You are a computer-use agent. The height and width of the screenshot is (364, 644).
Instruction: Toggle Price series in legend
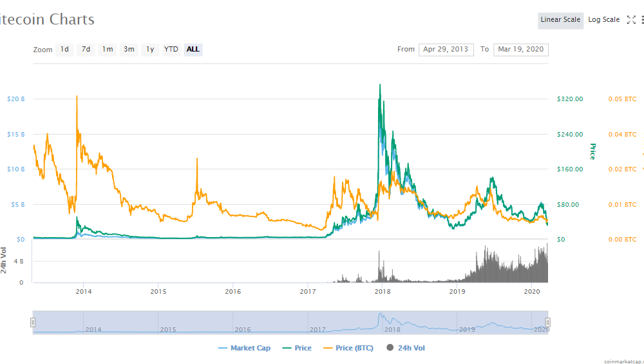[x=297, y=348]
